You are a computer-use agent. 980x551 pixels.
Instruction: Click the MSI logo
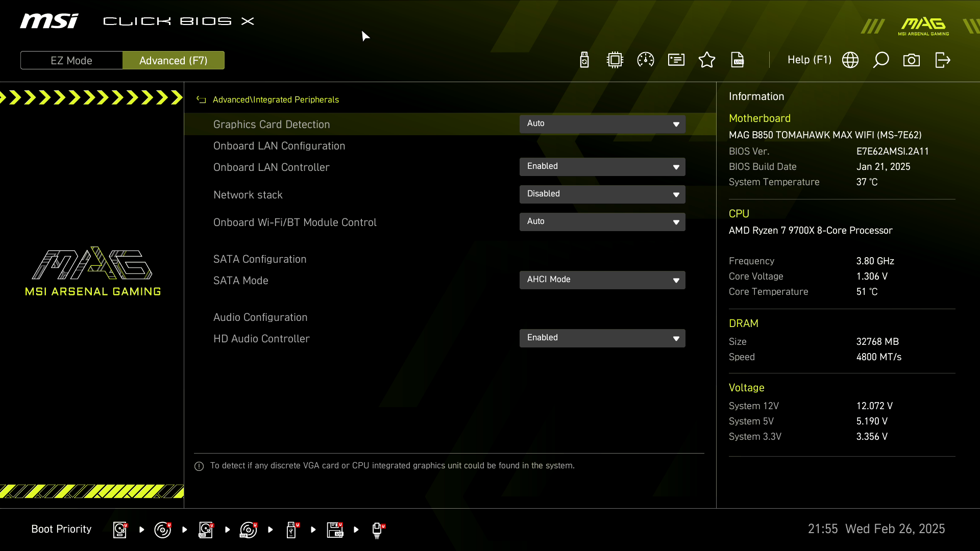(x=50, y=21)
